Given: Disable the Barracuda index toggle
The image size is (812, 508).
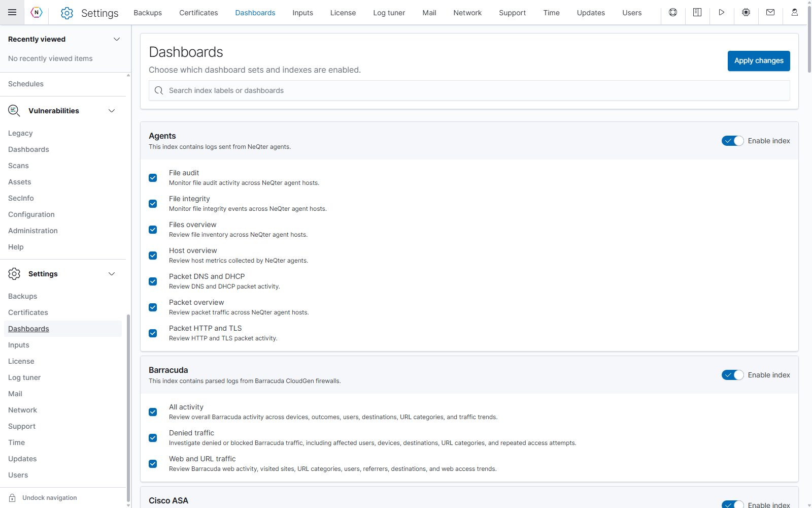Looking at the screenshot, I should [x=732, y=375].
